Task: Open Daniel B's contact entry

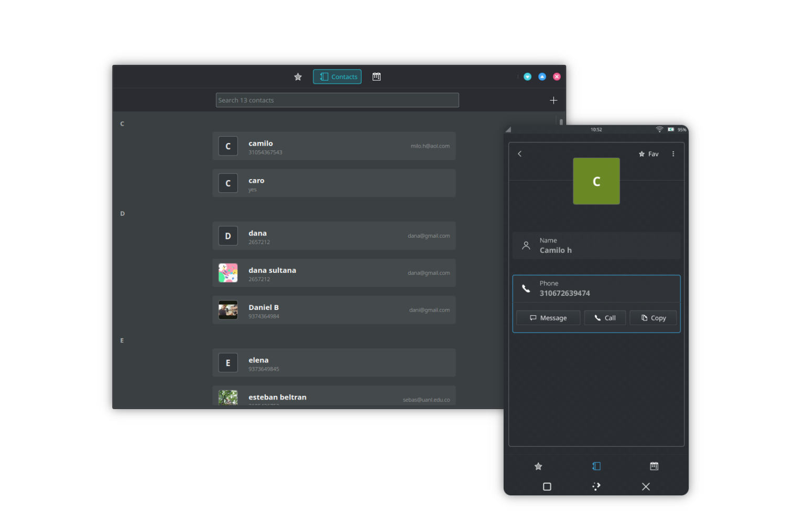Action: [x=333, y=309]
